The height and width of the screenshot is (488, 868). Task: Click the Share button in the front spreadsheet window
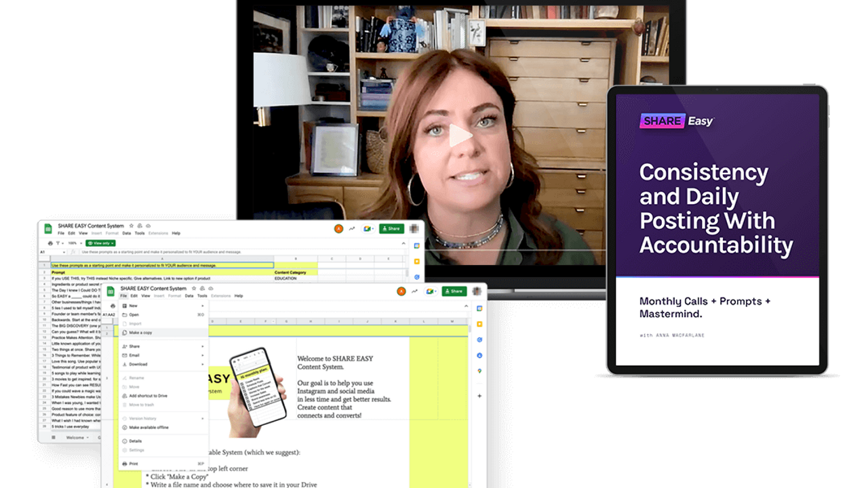coord(454,291)
